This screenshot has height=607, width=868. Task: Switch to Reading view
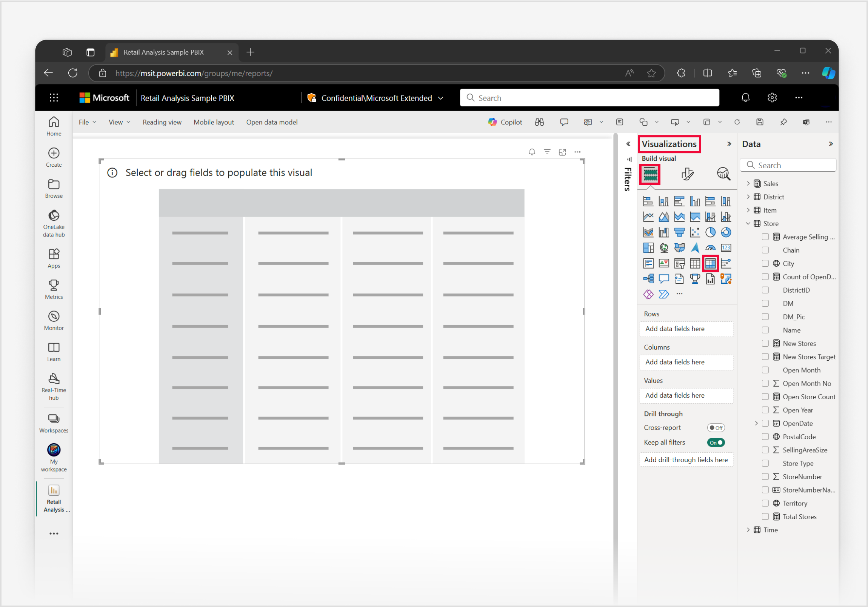point(162,122)
